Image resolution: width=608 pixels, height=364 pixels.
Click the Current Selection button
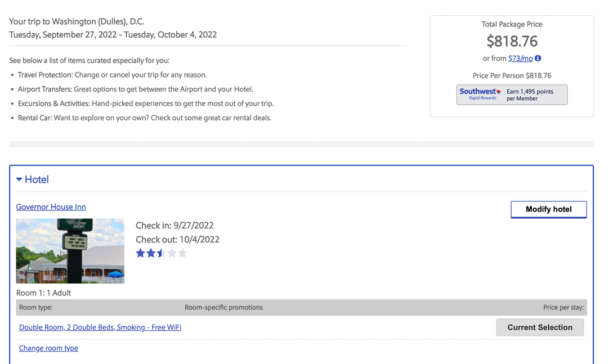pos(539,327)
